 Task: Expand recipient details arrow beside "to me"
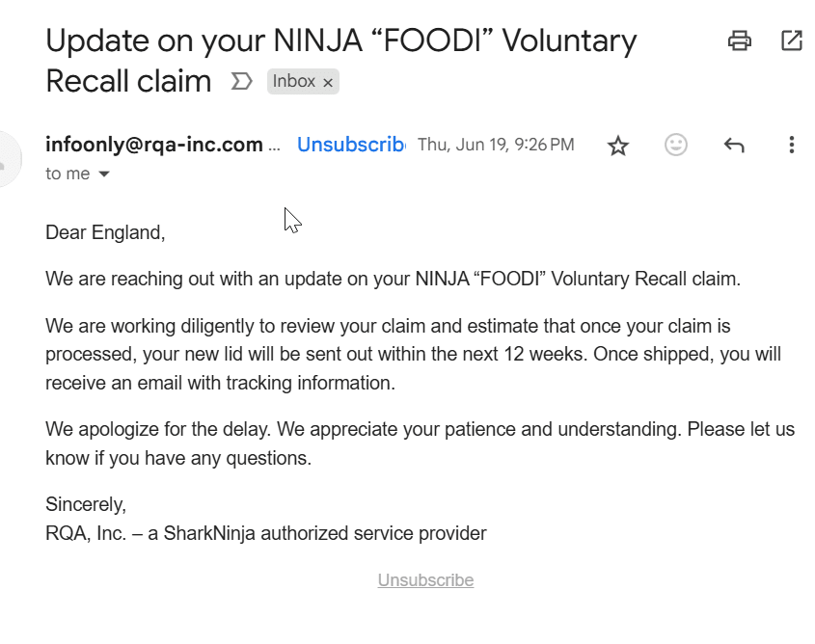pos(104,174)
